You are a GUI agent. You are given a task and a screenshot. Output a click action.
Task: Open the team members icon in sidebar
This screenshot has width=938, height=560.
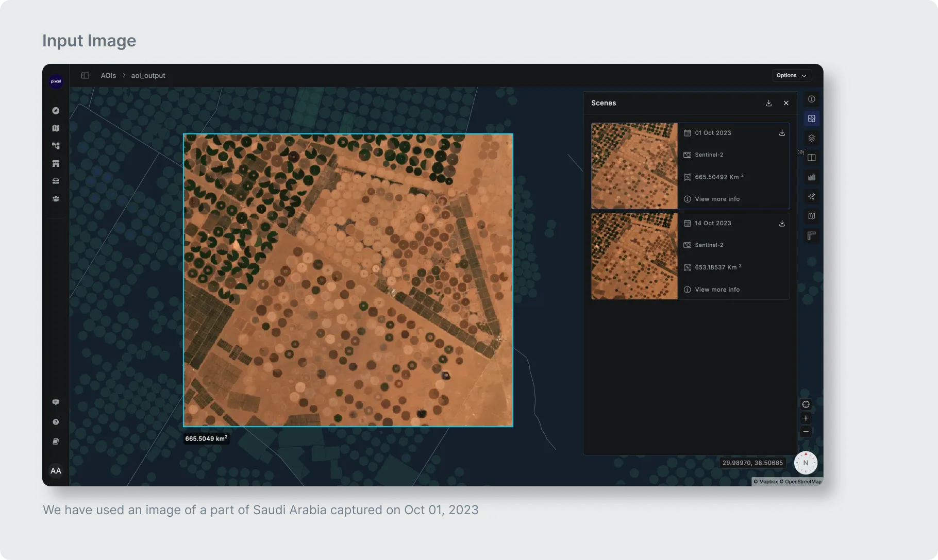coord(56,198)
